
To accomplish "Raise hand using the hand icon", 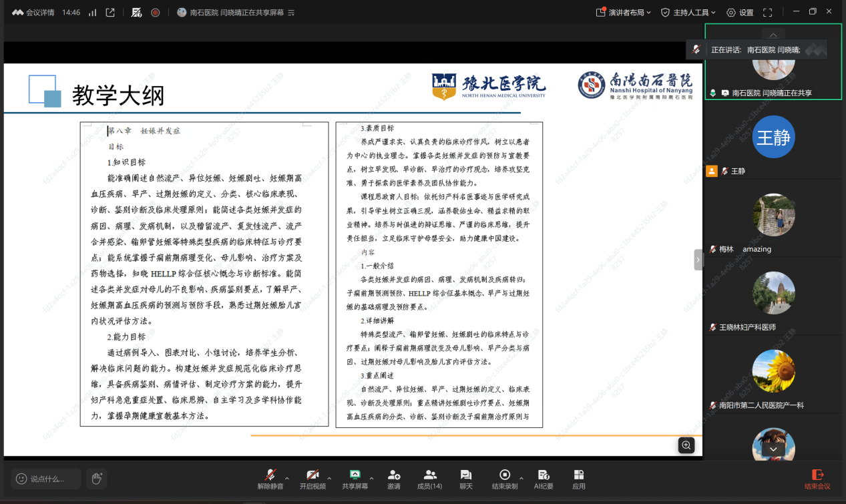I will pyautogui.click(x=97, y=478).
